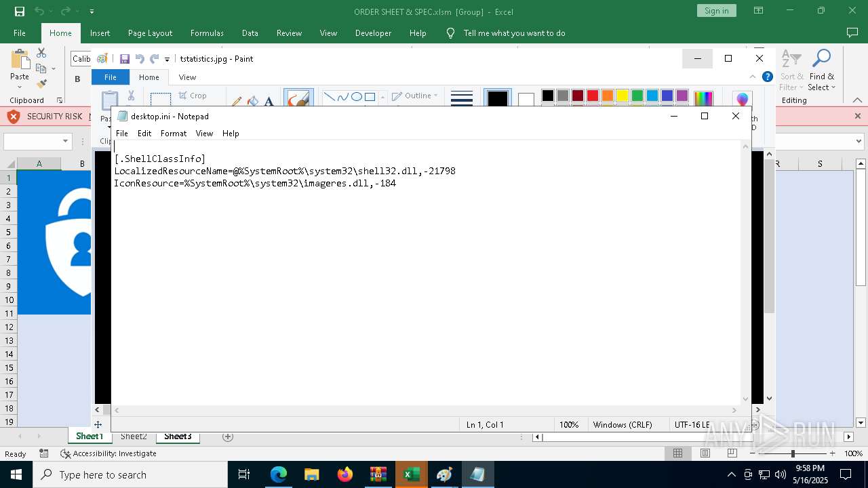
Task: Select Paint's Text tool
Action: coord(269,101)
